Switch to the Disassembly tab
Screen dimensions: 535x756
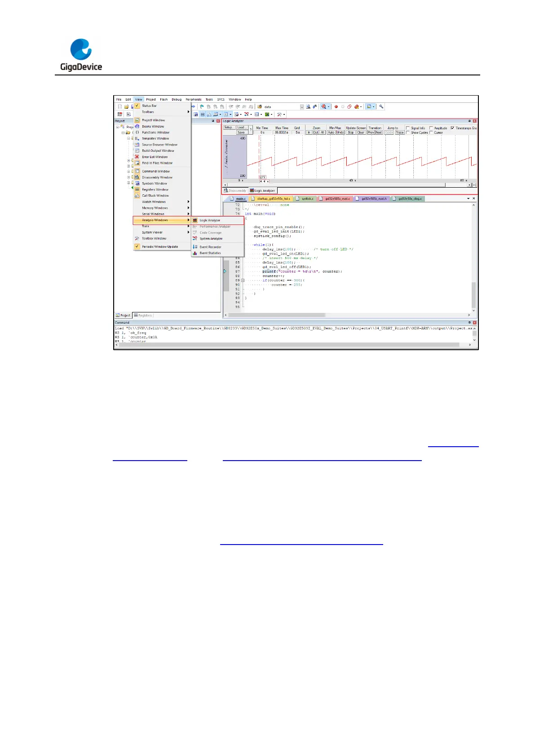click(235, 190)
